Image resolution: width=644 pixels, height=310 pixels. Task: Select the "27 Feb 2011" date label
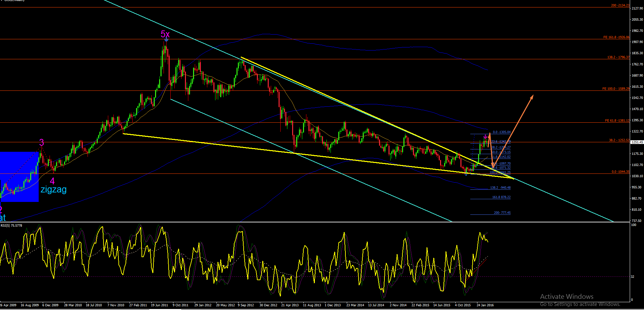(138, 305)
